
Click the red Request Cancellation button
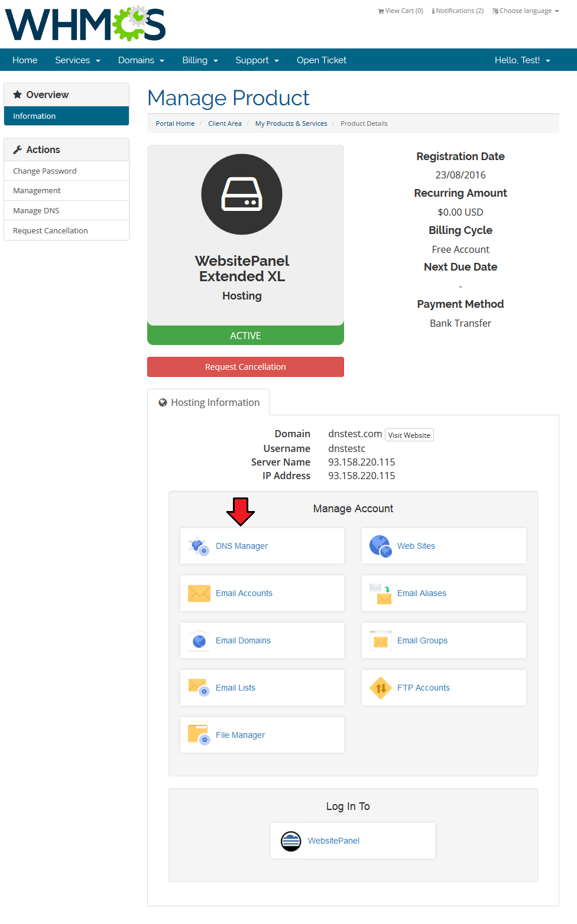(x=245, y=367)
